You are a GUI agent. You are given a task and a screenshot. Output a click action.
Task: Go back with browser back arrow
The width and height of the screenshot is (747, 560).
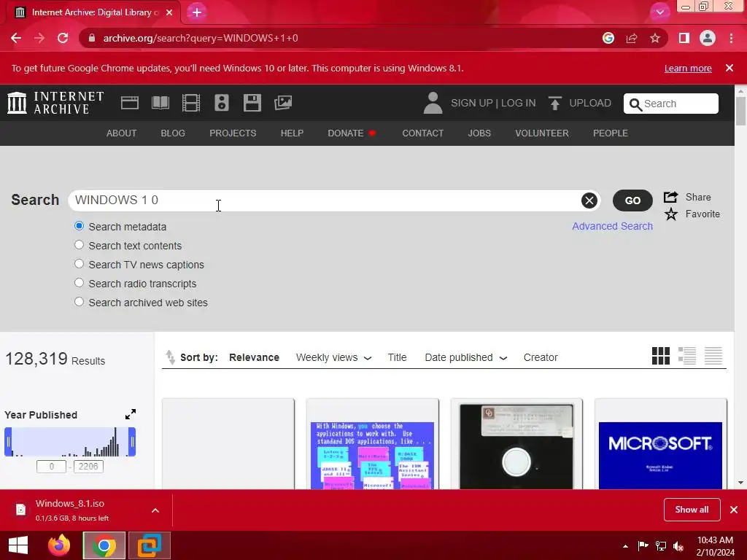pyautogui.click(x=16, y=38)
